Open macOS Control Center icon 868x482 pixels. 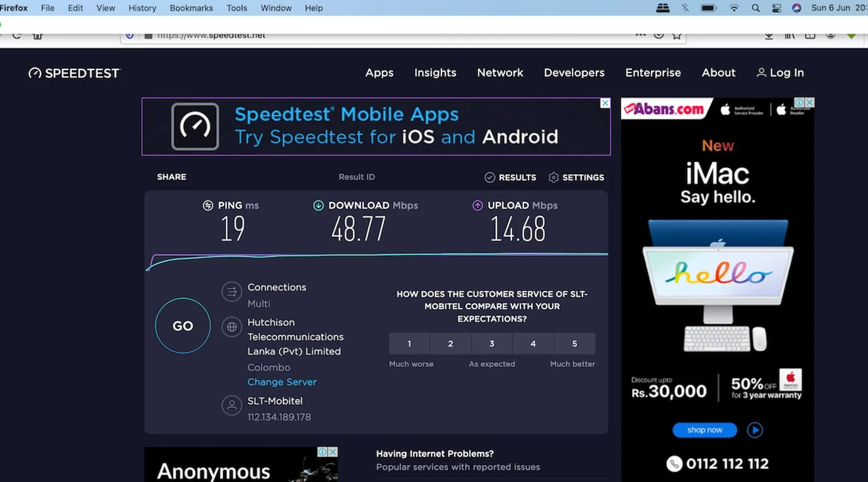click(776, 8)
